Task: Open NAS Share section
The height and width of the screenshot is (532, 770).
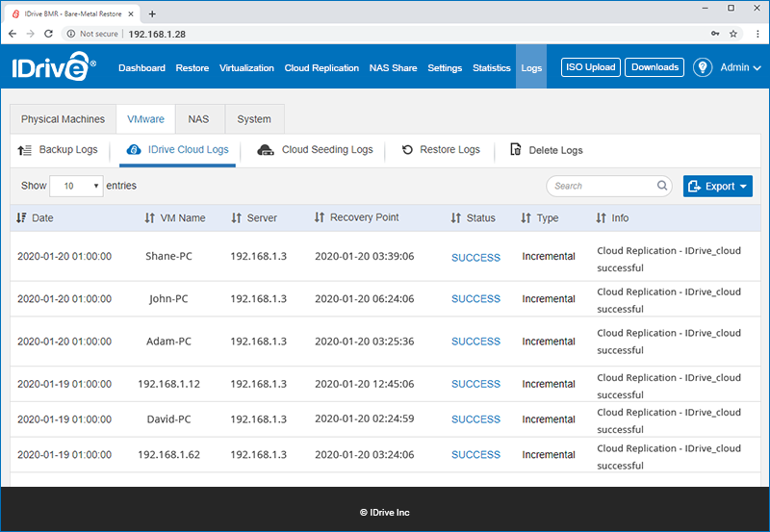Action: pyautogui.click(x=394, y=67)
